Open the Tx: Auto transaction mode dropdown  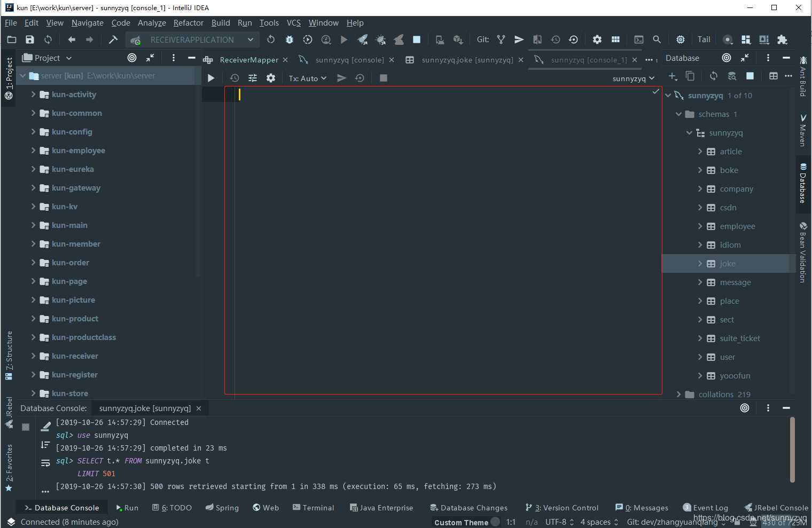click(307, 78)
